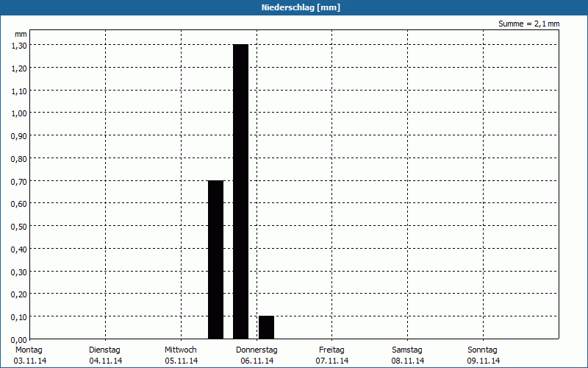Click the Sonntag 09.11.14 axis label
This screenshot has width=588, height=368.
point(483,355)
